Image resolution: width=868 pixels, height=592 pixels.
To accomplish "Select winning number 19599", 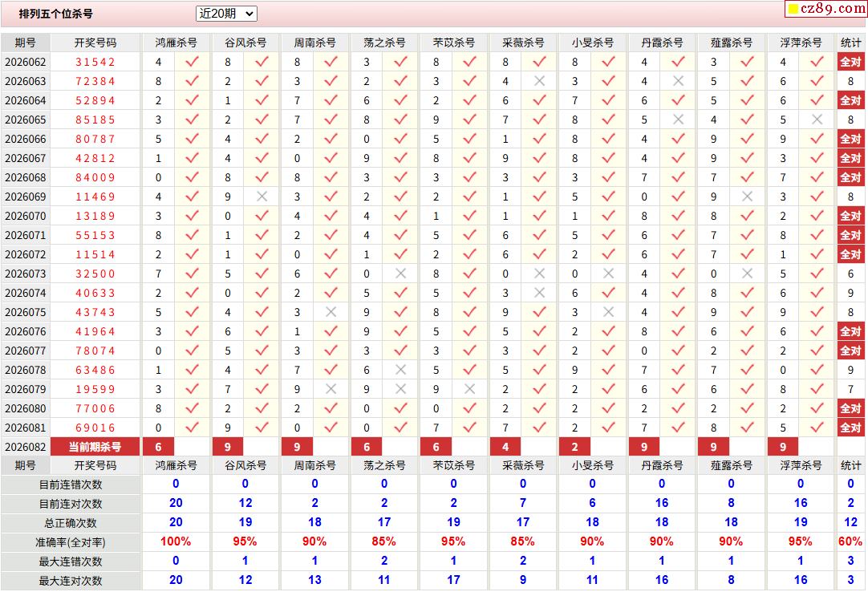I will point(95,389).
